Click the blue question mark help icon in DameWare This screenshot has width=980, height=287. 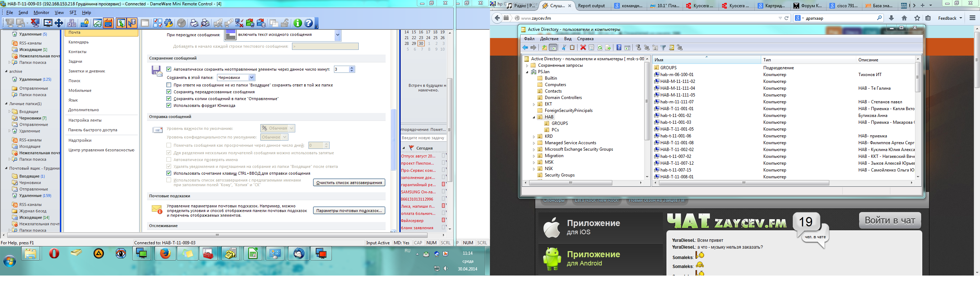[308, 23]
